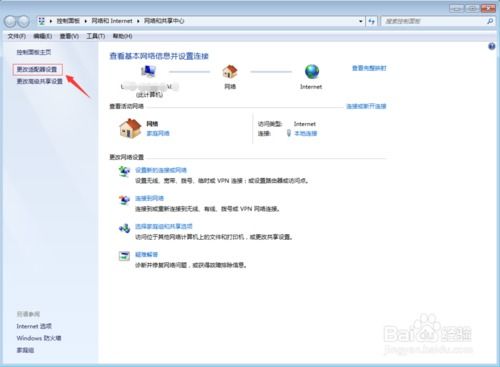This screenshot has width=500, height=367.
Task: Open the 帮助(H) menu
Action: click(122, 36)
